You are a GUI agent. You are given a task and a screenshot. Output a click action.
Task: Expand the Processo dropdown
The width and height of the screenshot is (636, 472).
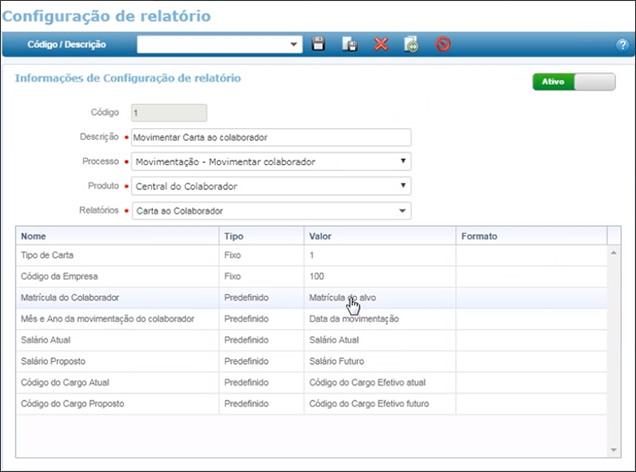click(403, 161)
